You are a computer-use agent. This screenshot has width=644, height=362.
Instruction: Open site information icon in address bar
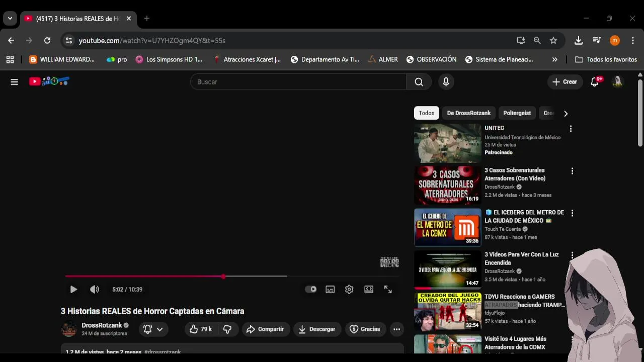(x=69, y=41)
